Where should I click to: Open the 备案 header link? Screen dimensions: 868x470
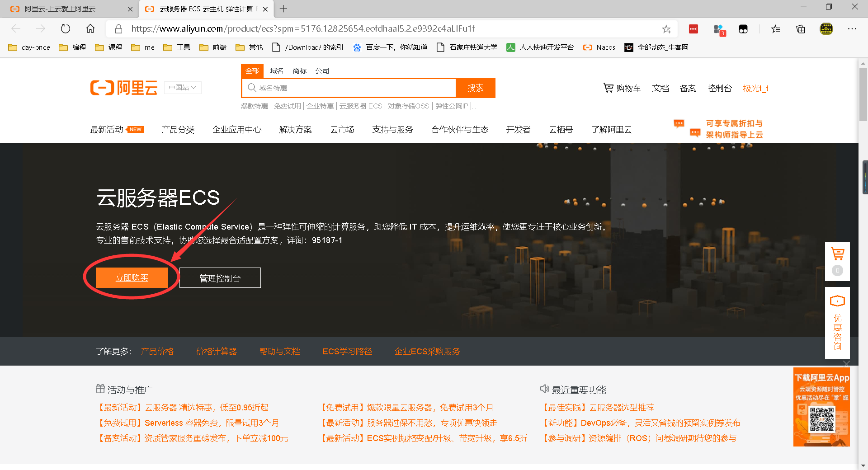[x=688, y=89]
